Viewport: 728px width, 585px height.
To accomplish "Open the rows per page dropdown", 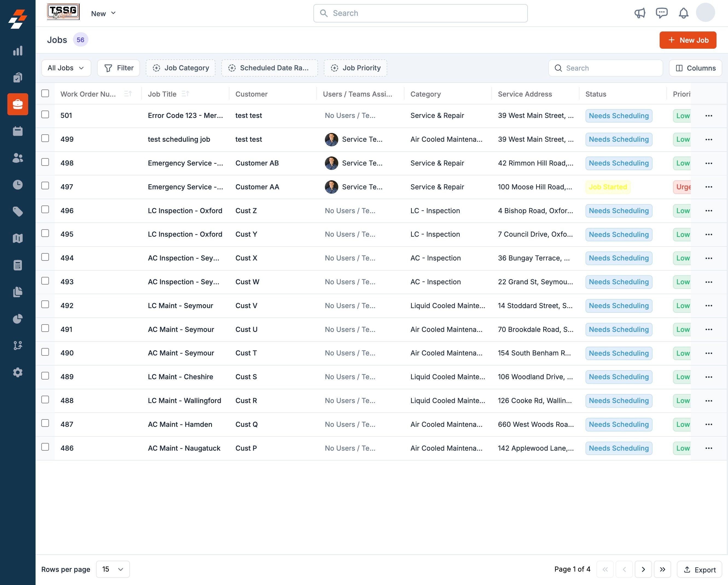I will pos(113,569).
